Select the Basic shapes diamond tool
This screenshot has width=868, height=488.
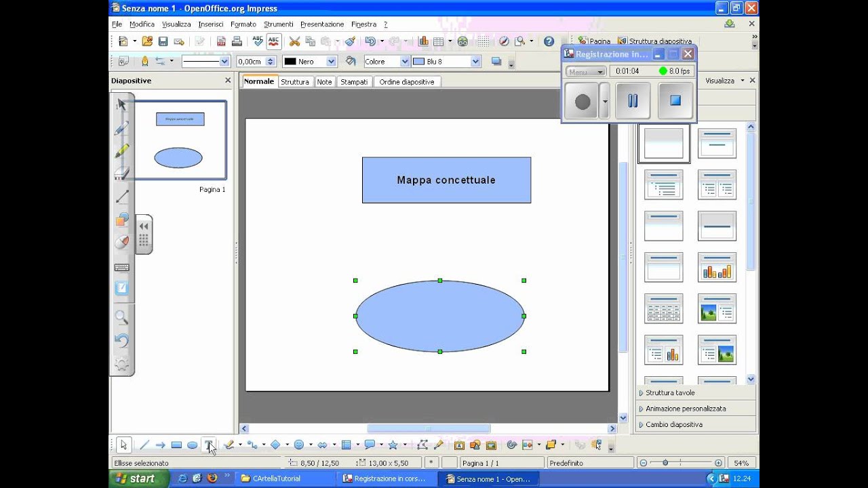click(275, 445)
